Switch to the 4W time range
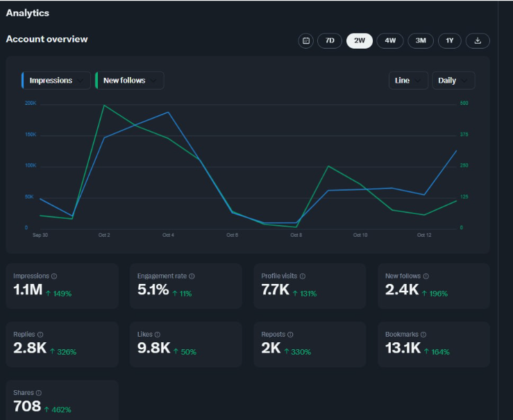This screenshot has width=513, height=420. [x=390, y=41]
